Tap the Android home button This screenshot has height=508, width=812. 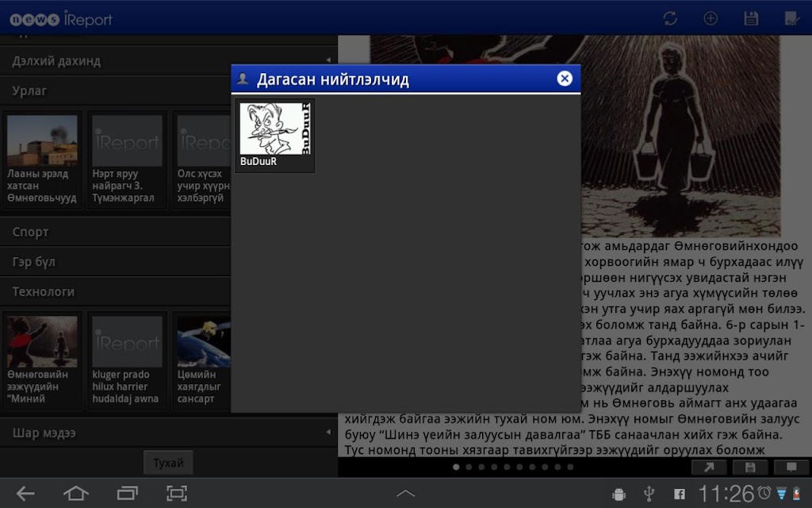(x=75, y=494)
